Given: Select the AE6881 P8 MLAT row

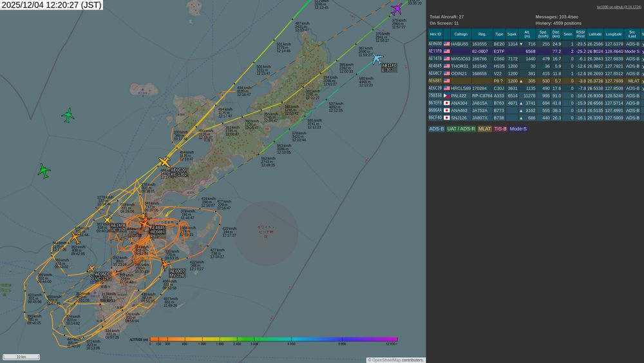Looking at the screenshot, I should [536, 81].
